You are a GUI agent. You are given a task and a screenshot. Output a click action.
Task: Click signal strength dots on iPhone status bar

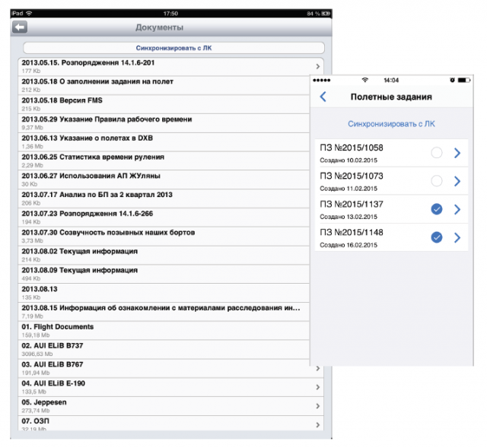click(321, 81)
